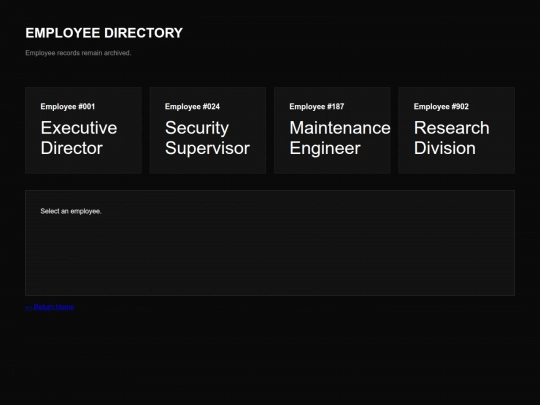
Task: Open the Executive Director employee card
Action: tap(83, 131)
